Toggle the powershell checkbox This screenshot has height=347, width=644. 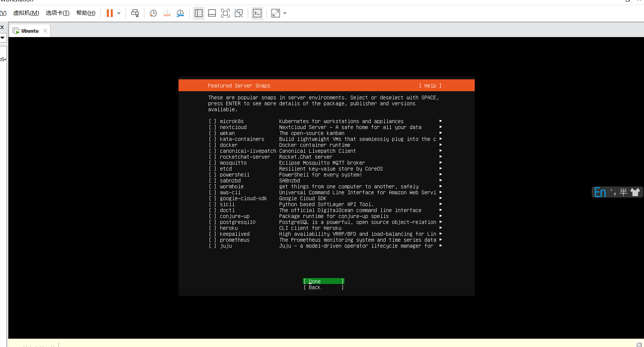click(x=212, y=175)
